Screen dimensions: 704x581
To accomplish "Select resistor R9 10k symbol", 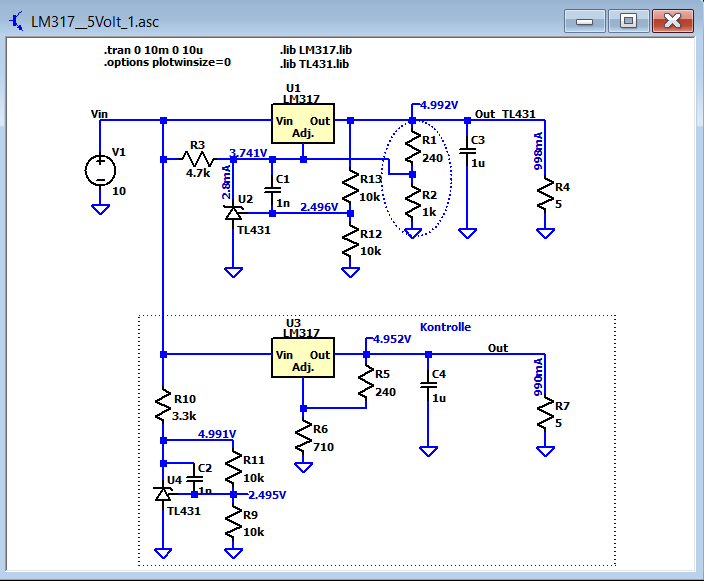I will pyautogui.click(x=233, y=523).
